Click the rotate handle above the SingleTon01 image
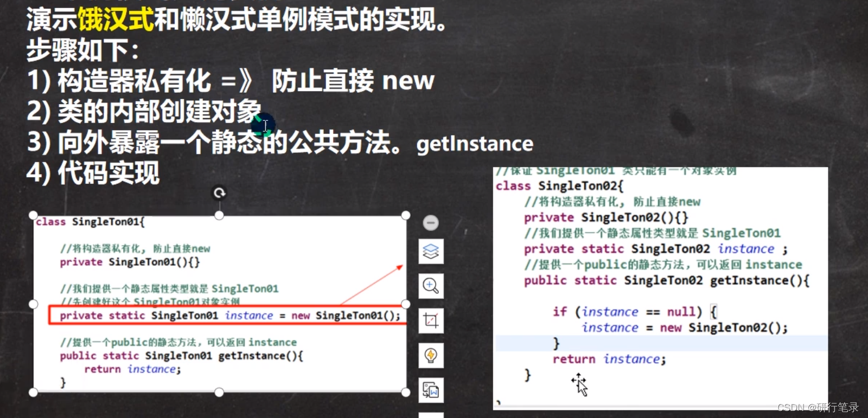868x418 pixels. [x=219, y=193]
